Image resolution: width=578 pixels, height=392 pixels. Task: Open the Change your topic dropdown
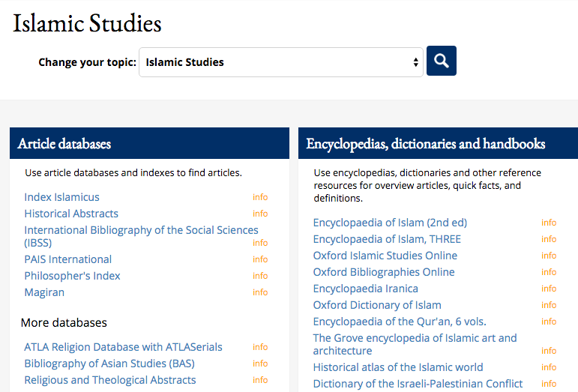coord(281,62)
